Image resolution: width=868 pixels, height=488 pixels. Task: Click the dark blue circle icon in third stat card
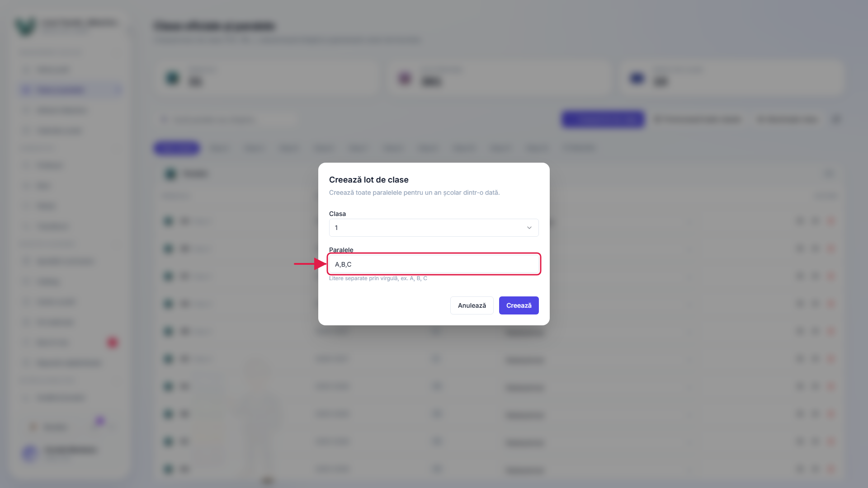(x=637, y=78)
